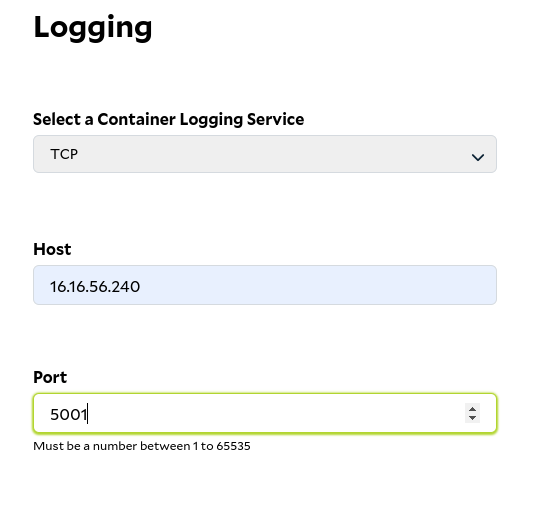Click the middle of the Port field
Viewport: 536px width, 519px height.
coord(265,413)
